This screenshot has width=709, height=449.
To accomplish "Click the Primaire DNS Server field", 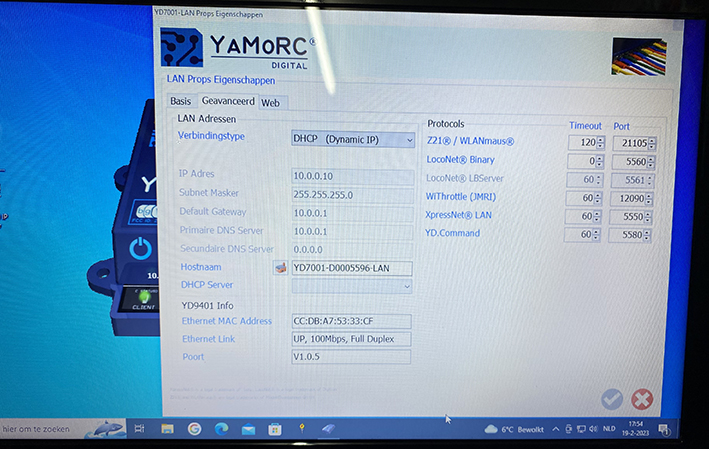I will (352, 232).
